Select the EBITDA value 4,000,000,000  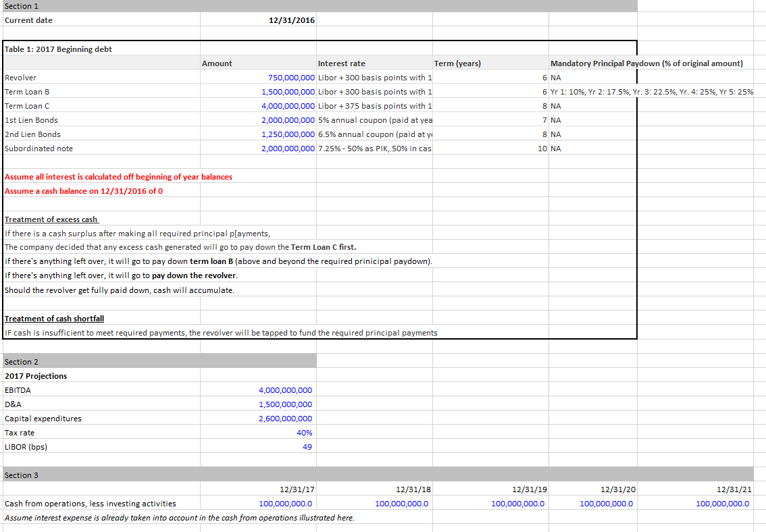tap(285, 390)
